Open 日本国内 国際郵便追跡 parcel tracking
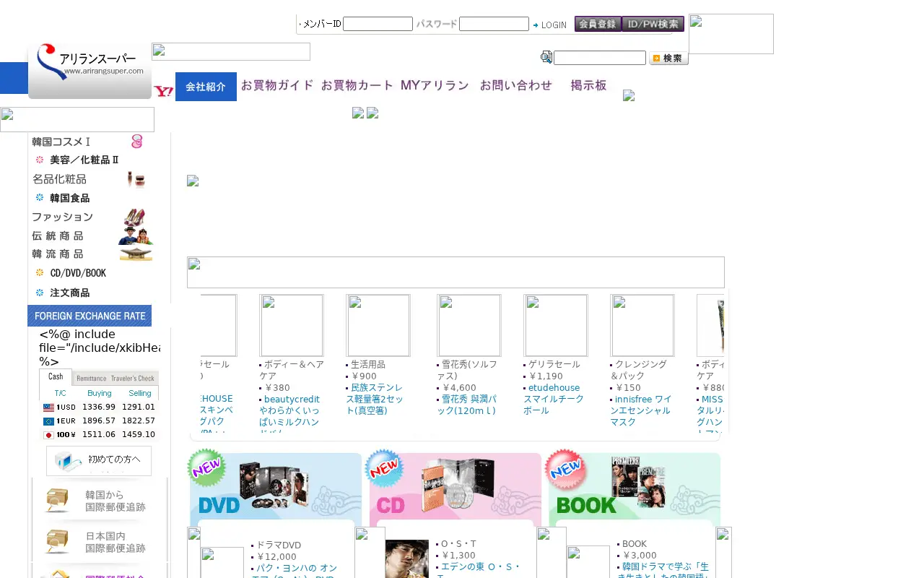 click(98, 542)
